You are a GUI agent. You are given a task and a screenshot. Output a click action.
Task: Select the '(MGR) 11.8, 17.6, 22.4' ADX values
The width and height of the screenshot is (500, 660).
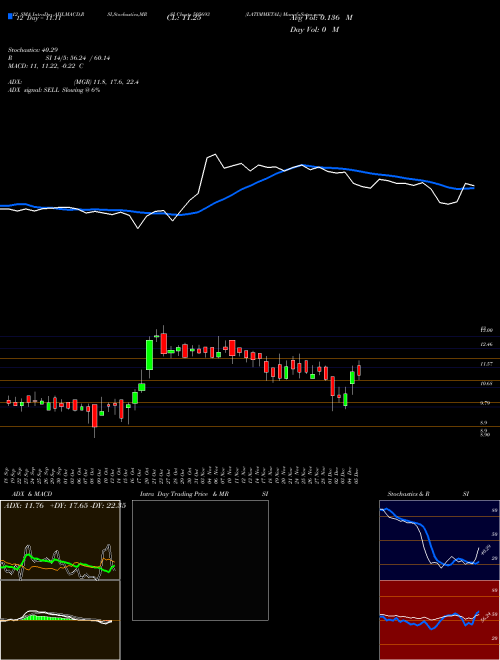[106, 82]
